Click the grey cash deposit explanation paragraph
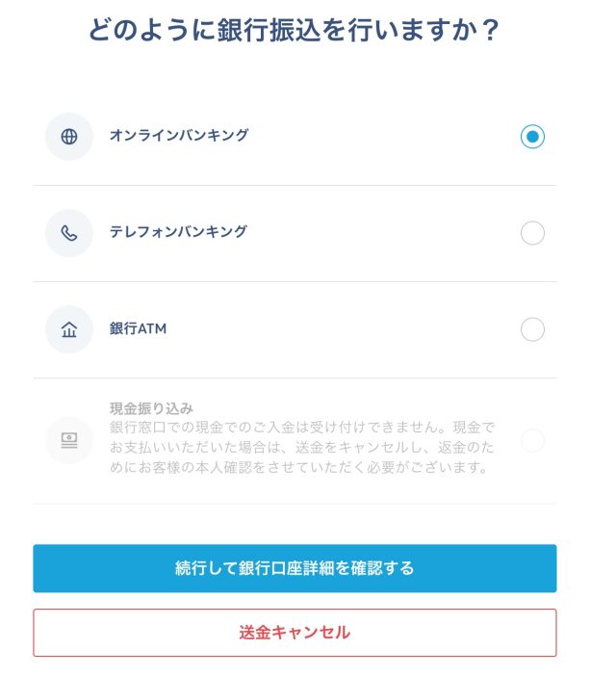The image size is (616, 677). pyautogui.click(x=302, y=447)
